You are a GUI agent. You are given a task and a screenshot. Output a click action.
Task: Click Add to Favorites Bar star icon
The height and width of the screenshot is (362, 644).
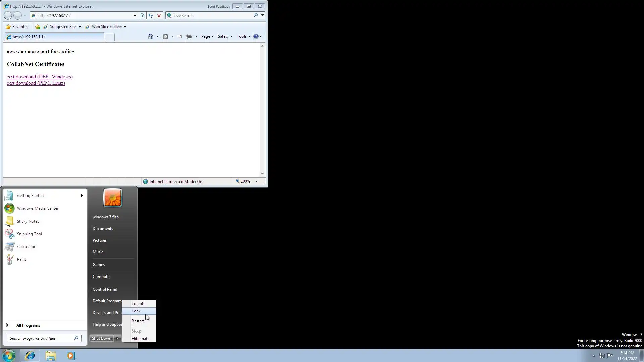pos(38,27)
